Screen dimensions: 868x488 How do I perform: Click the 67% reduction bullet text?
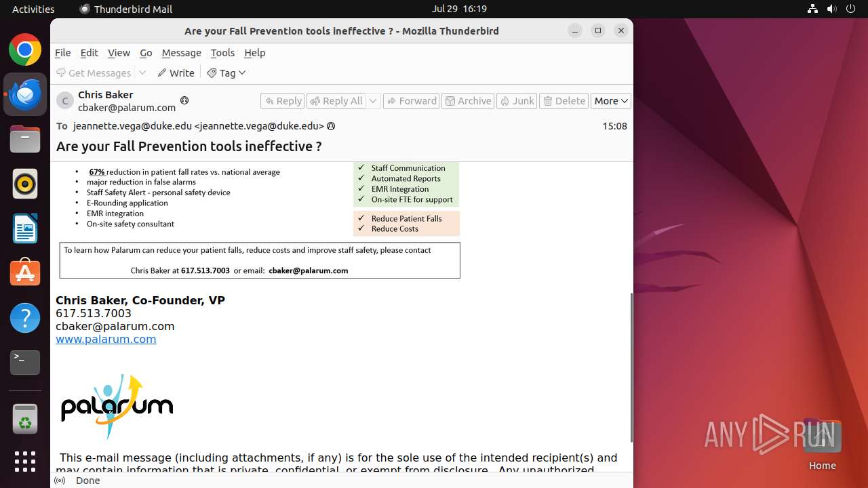(x=184, y=172)
